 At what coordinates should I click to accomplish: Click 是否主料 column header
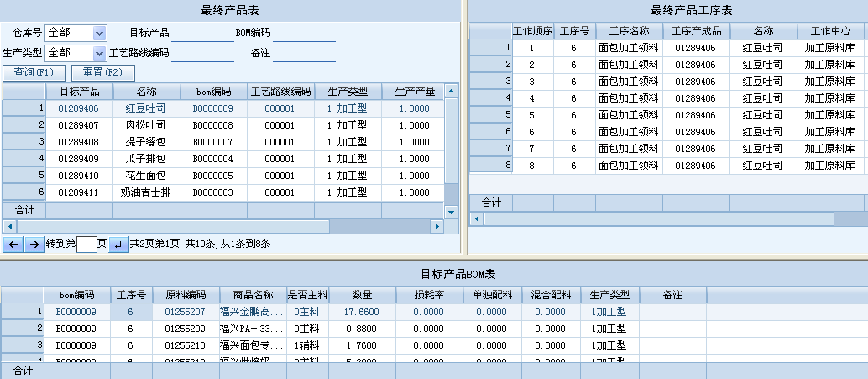coord(307,295)
